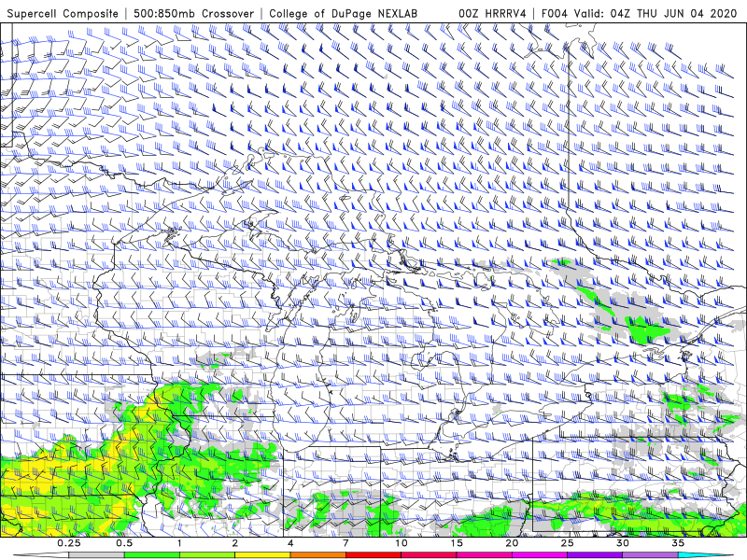Click the "20" legend scale value
The height and width of the screenshot is (560, 747).
pyautogui.click(x=512, y=543)
